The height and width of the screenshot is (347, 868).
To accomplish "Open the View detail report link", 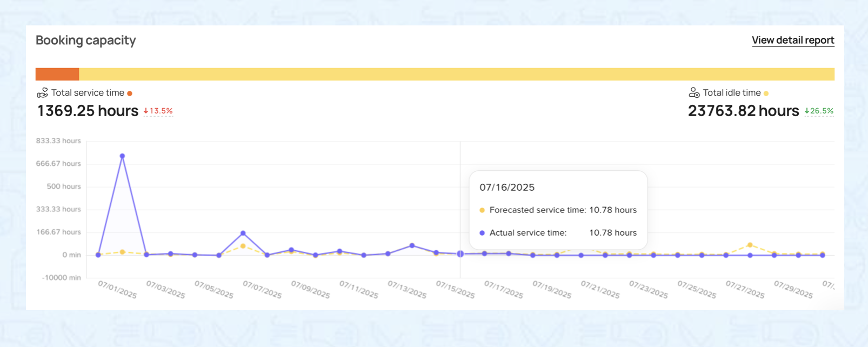I will coord(792,40).
